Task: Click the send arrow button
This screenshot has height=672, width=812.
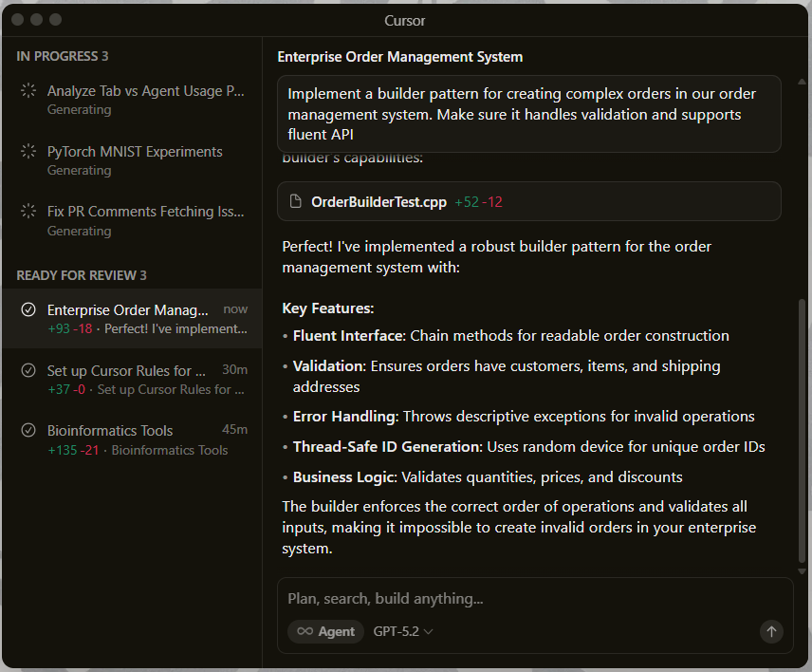Action: [771, 631]
